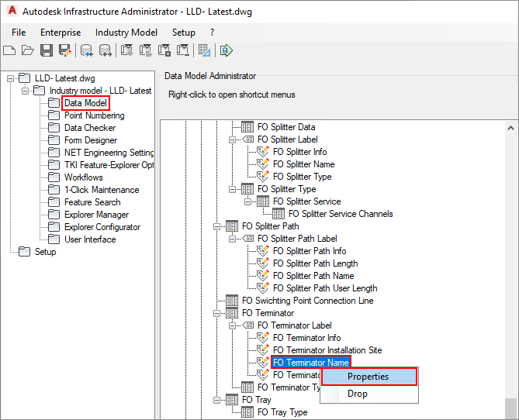Viewport: 519px width, 420px height.
Task: Click the Open folder toolbar icon
Action: [x=28, y=50]
